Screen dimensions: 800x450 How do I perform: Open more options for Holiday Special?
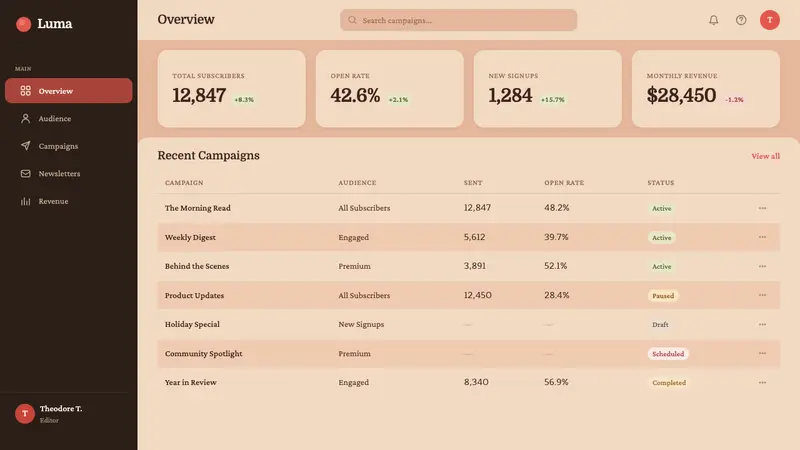[762, 324]
